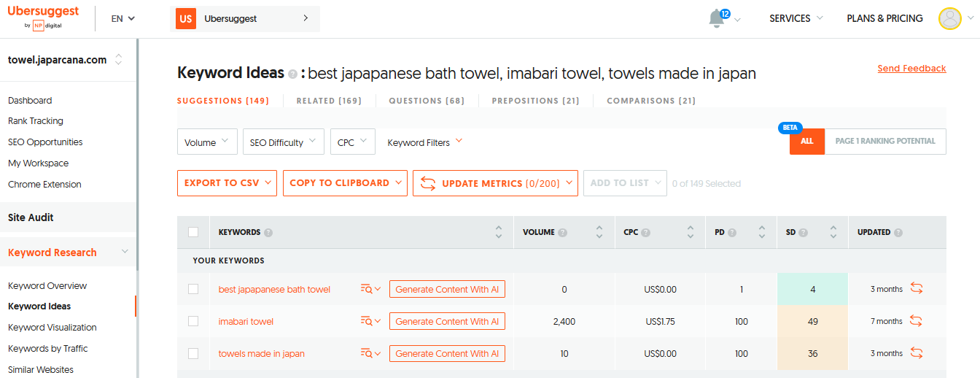
Task: Open Keyword Visualization in the sidebar
Action: coord(52,328)
